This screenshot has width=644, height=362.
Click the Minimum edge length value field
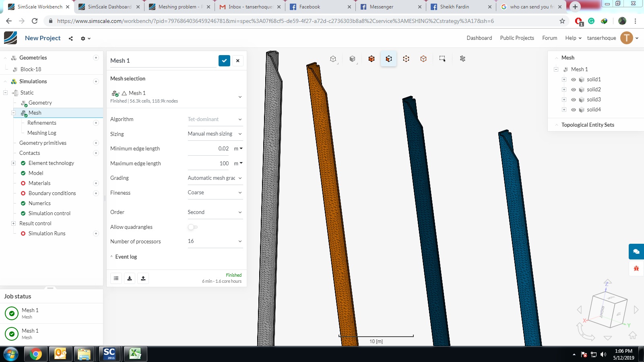209,149
